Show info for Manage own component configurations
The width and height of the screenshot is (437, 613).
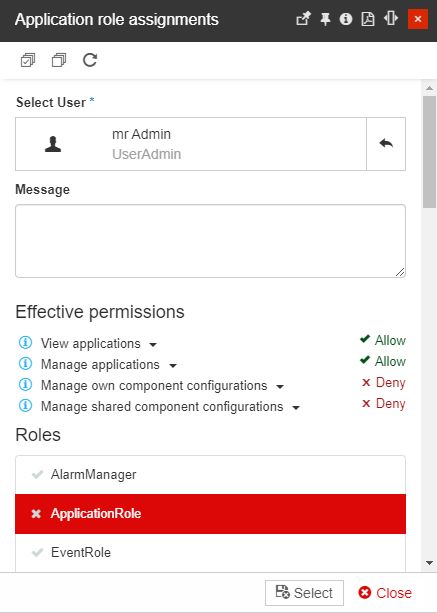[25, 385]
